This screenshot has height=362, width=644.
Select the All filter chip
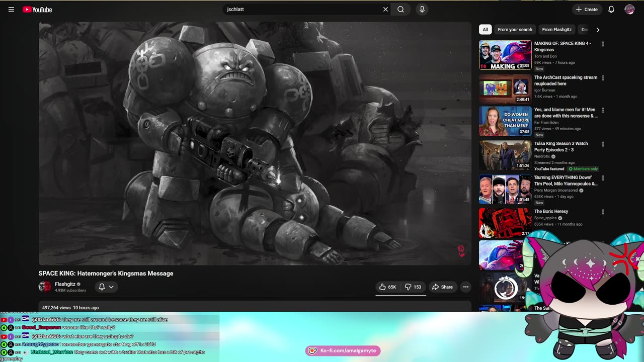point(485,30)
